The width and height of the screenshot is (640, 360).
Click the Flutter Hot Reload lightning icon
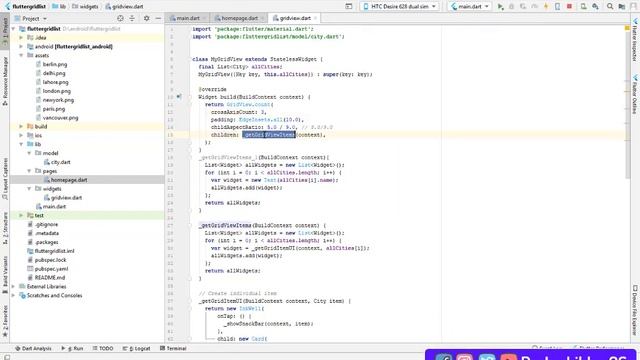click(x=546, y=7)
